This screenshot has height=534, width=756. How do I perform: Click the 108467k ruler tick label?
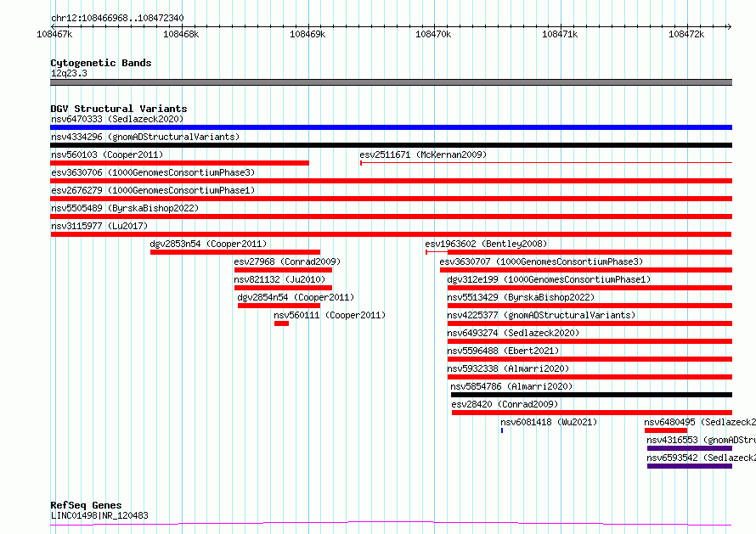54,34
